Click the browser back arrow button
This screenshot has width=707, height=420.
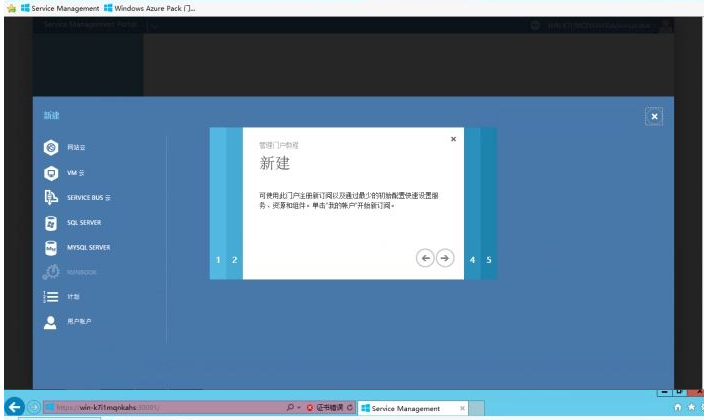[x=14, y=407]
